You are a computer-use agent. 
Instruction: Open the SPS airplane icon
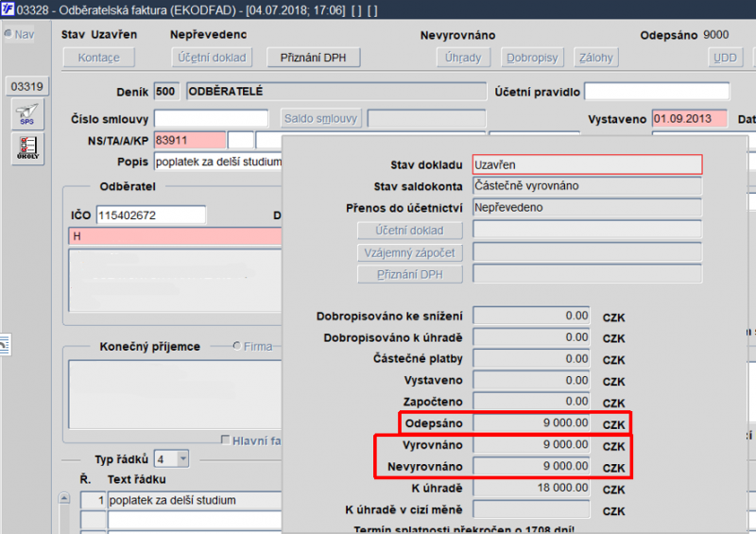tap(27, 114)
